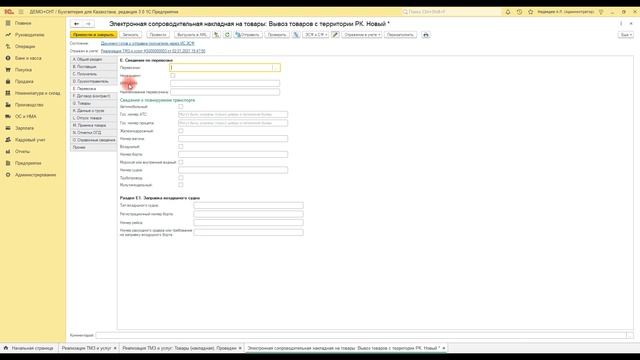Click the notifications bell icon
Image resolution: width=640 pixels, height=360 pixels.
point(508,12)
